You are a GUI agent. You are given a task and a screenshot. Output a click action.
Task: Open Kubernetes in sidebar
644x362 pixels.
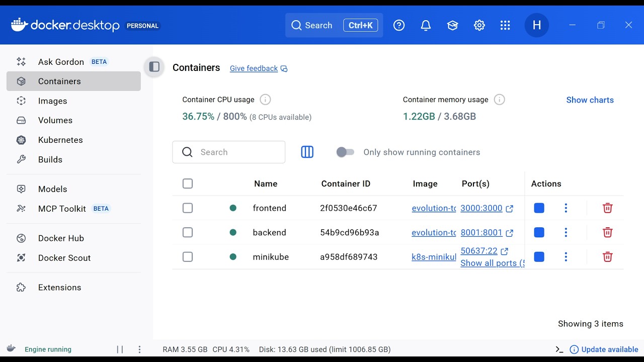pyautogui.click(x=73, y=140)
